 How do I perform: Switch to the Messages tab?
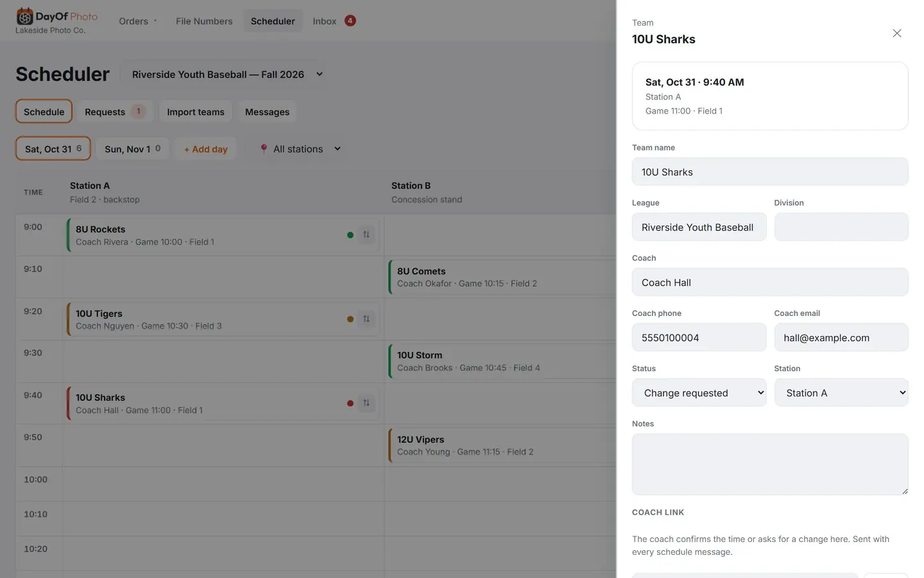click(x=267, y=111)
